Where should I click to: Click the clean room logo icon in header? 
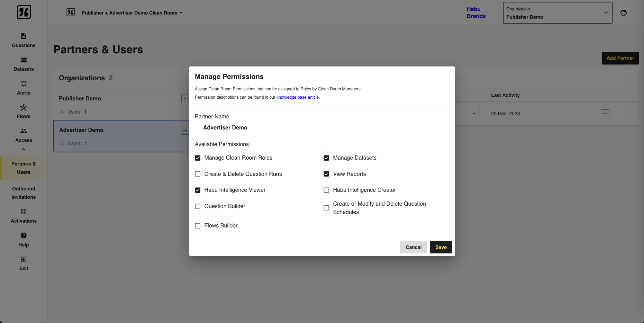pyautogui.click(x=71, y=12)
